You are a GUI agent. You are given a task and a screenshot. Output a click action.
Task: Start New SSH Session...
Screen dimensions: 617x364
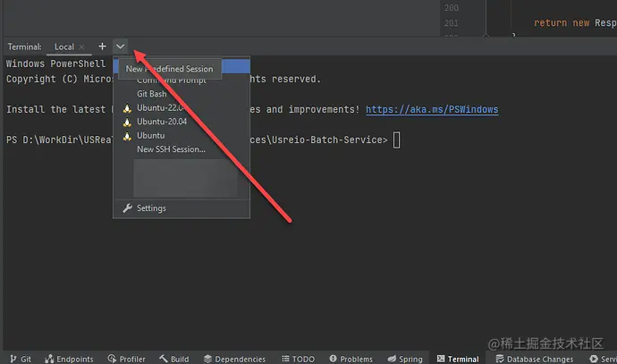182,149
